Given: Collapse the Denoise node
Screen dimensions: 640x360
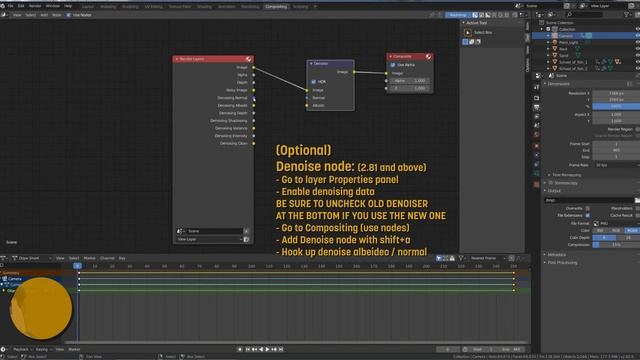Looking at the screenshot, I should (x=311, y=64).
